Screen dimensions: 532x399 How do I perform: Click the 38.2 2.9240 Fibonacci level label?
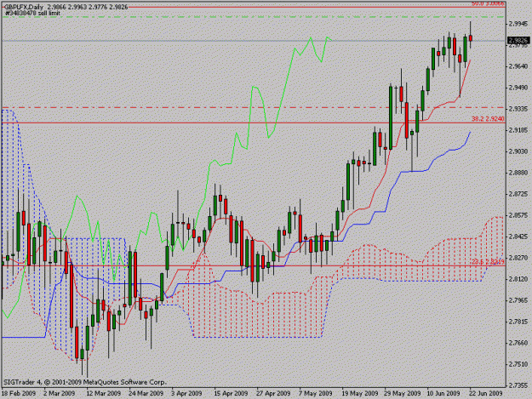point(488,119)
